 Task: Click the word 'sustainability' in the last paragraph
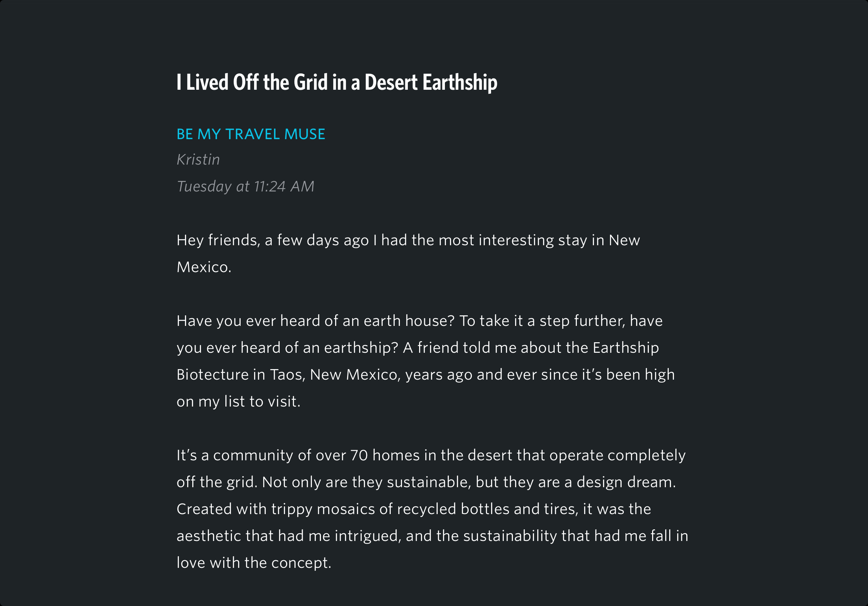pos(510,536)
